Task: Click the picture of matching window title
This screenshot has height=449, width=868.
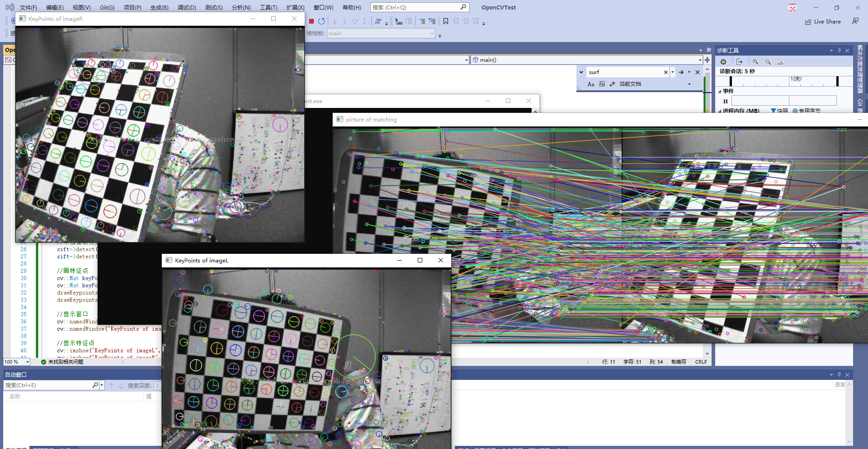Action: coord(371,120)
